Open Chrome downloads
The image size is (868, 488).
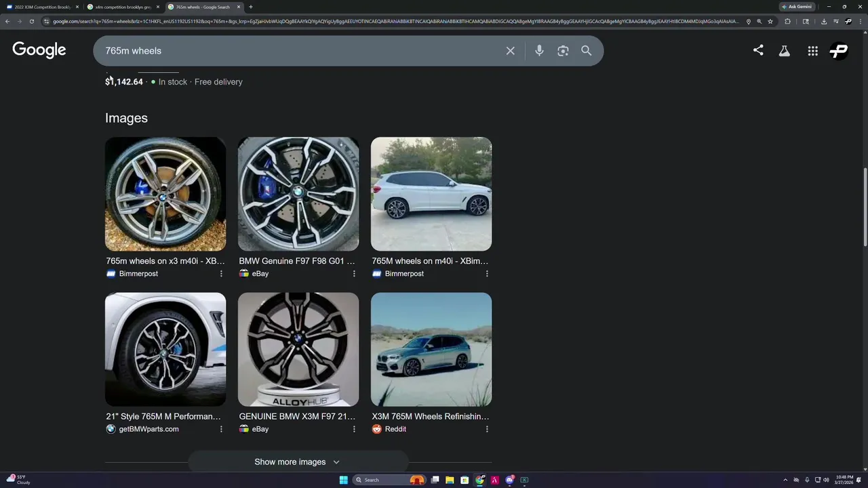click(824, 21)
